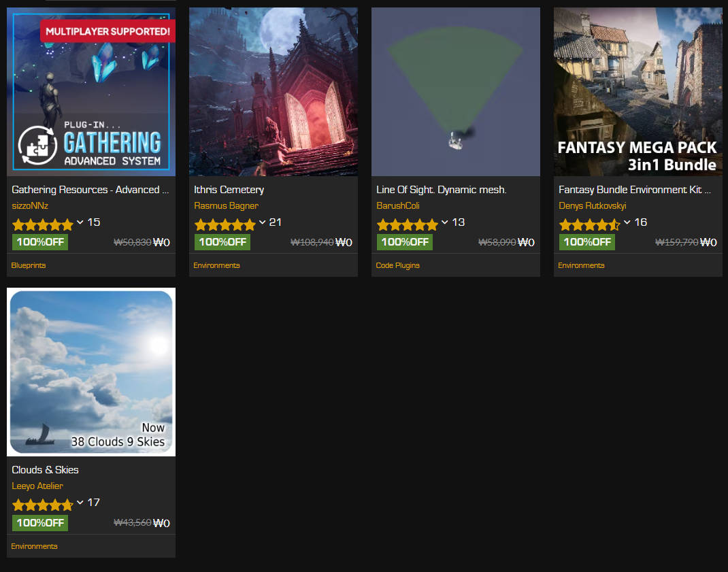Screen dimensions: 728x572
Task: Click review count 15 on Gathering Resources
Action: tap(94, 222)
